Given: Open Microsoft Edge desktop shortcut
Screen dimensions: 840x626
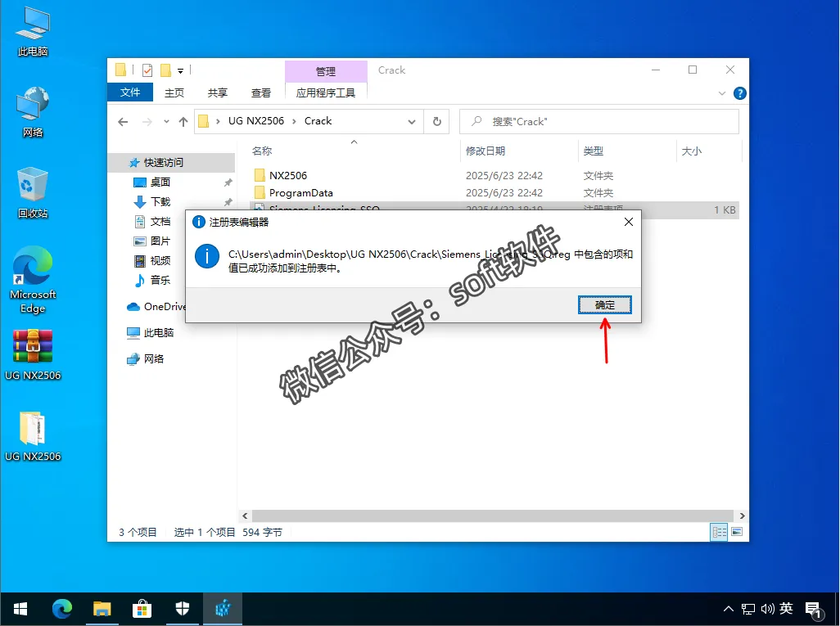Looking at the screenshot, I should coord(33,280).
